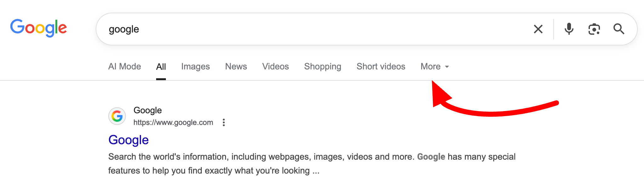Open Google Lens camera search
This screenshot has height=183, width=644.
(x=594, y=29)
